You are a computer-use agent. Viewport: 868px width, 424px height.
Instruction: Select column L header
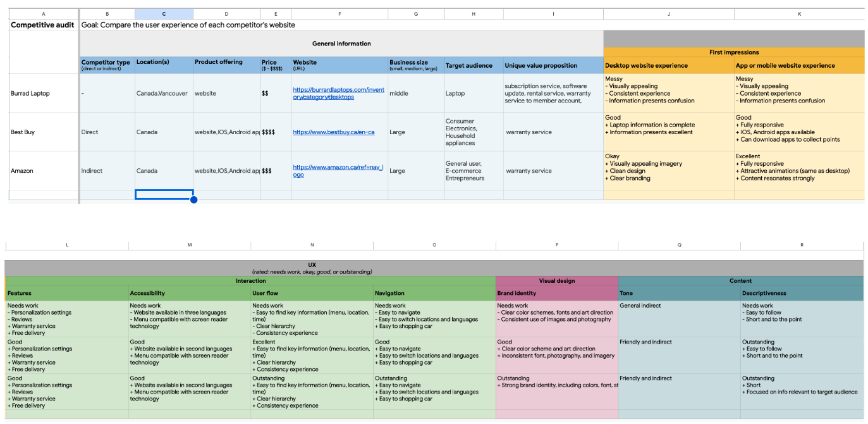coord(67,245)
